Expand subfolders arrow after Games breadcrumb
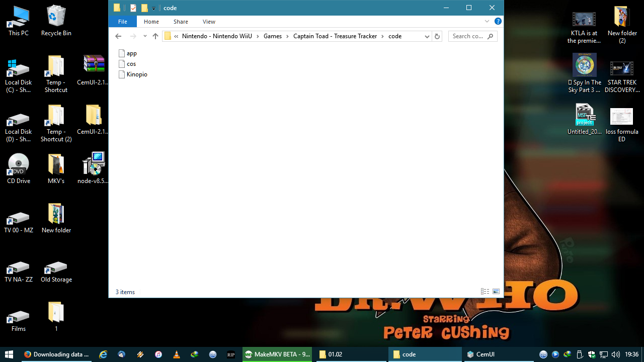Screen dimensions: 644x362 pyautogui.click(x=288, y=36)
